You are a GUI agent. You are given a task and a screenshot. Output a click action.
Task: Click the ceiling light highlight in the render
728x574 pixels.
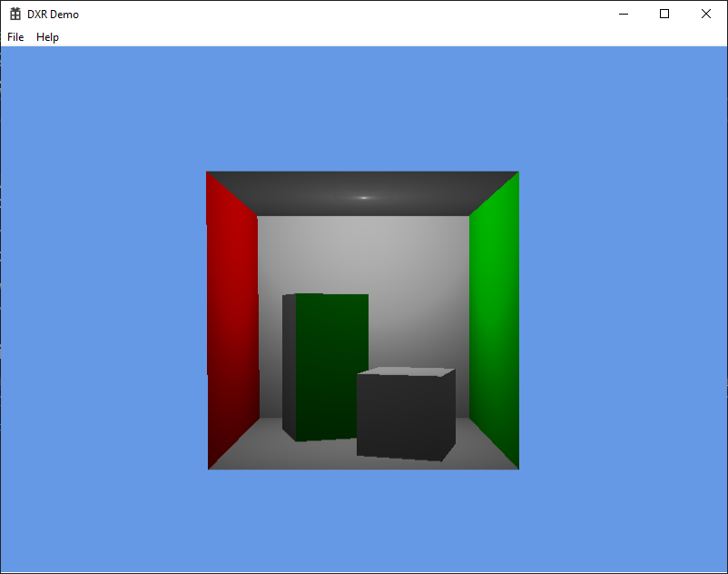[364, 198]
